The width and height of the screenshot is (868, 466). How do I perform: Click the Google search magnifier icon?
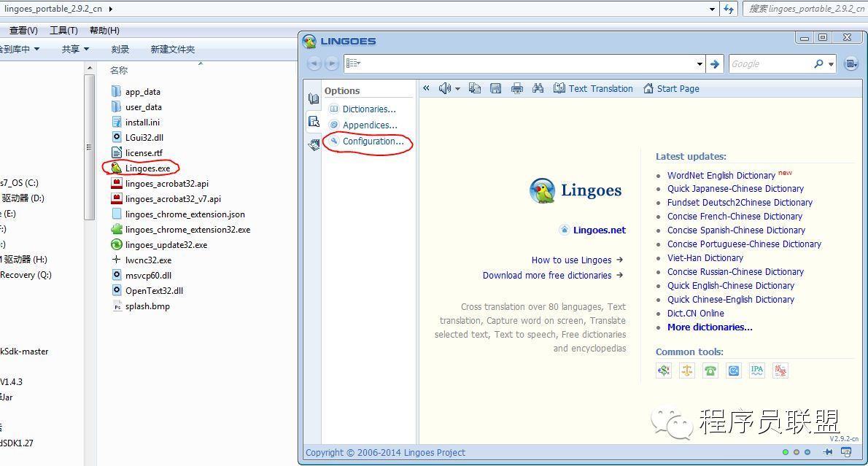coord(818,63)
